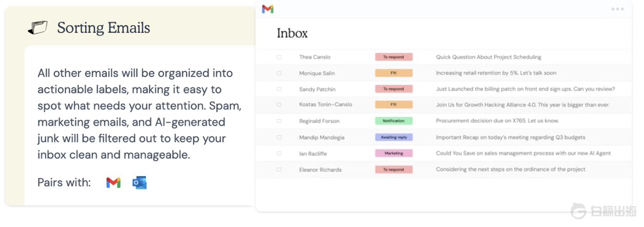Click the Inbox heading
Image resolution: width=644 pixels, height=227 pixels.
coord(292,33)
